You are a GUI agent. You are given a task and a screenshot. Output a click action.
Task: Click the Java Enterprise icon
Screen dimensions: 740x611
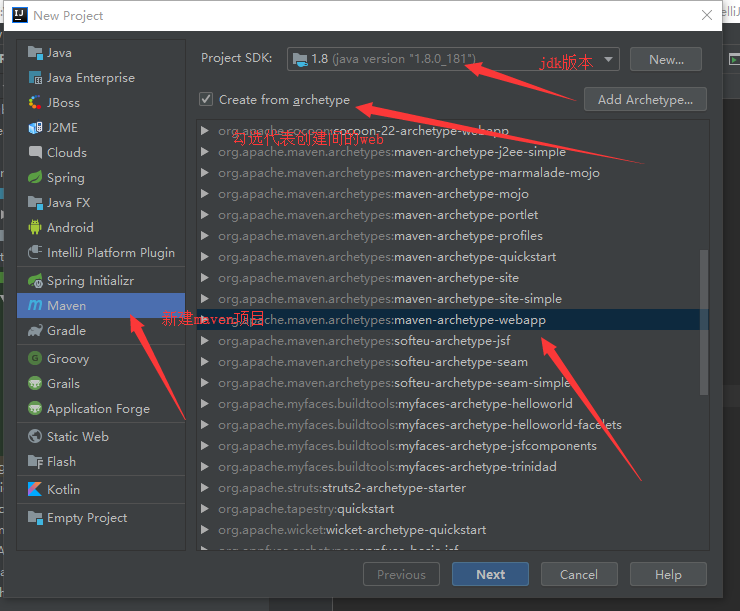35,77
